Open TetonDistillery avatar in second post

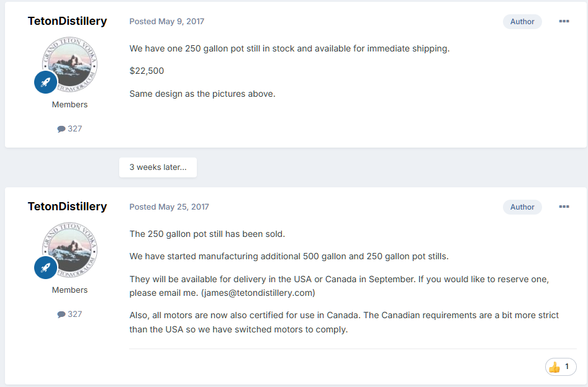pos(70,250)
